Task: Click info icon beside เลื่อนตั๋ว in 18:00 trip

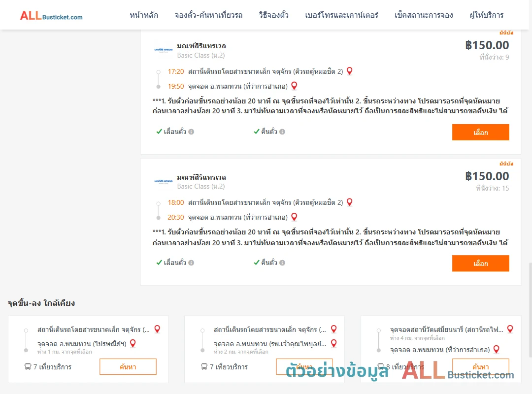Action: click(x=191, y=263)
